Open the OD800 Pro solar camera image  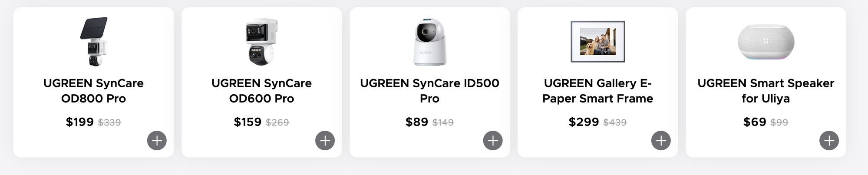click(x=93, y=41)
